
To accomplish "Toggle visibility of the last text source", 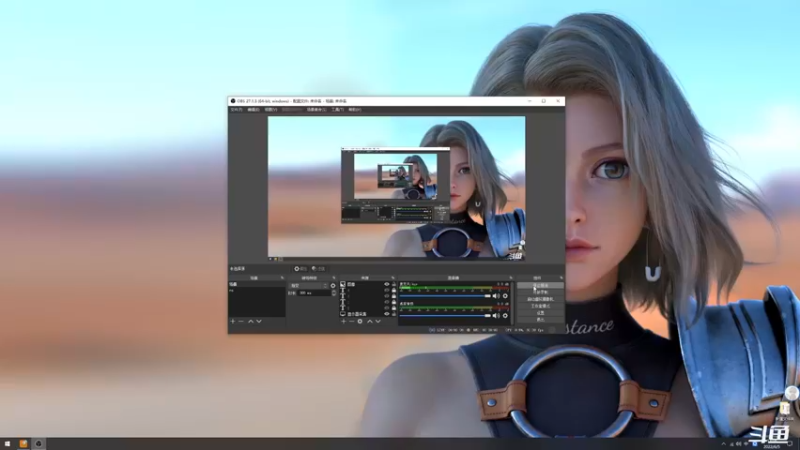I will coord(387,308).
